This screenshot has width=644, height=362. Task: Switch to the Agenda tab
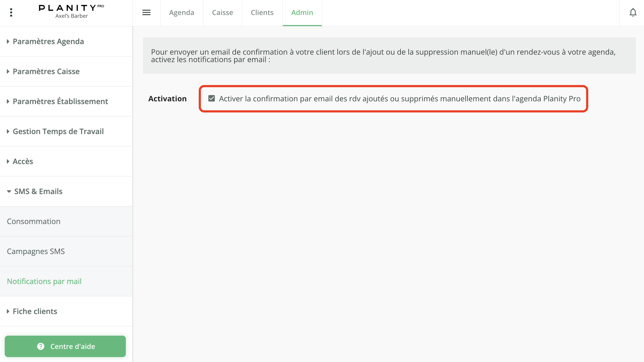point(182,12)
